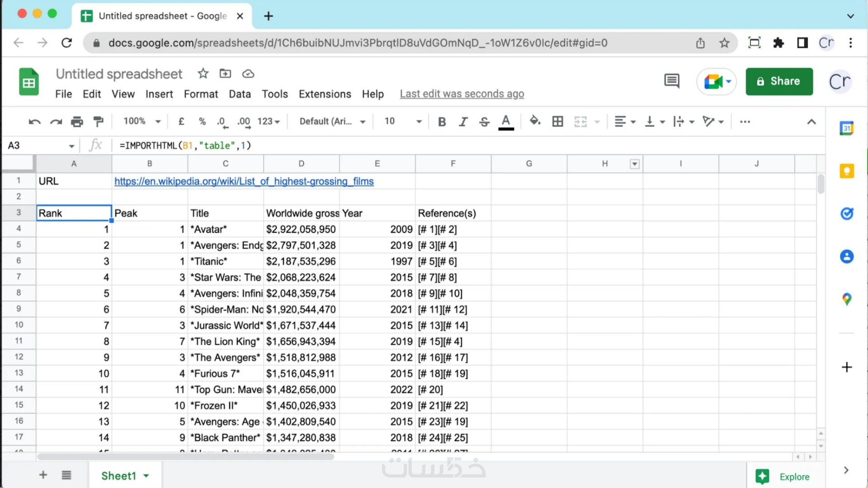Open the Extensions menu
Image resolution: width=868 pixels, height=488 pixels.
point(325,94)
